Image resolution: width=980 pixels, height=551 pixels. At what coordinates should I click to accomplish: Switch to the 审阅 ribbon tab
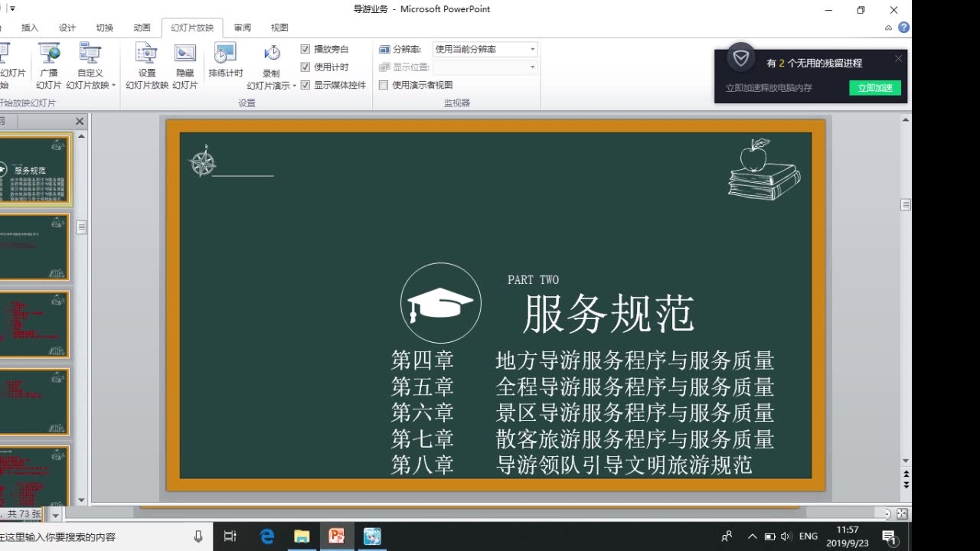point(242,28)
